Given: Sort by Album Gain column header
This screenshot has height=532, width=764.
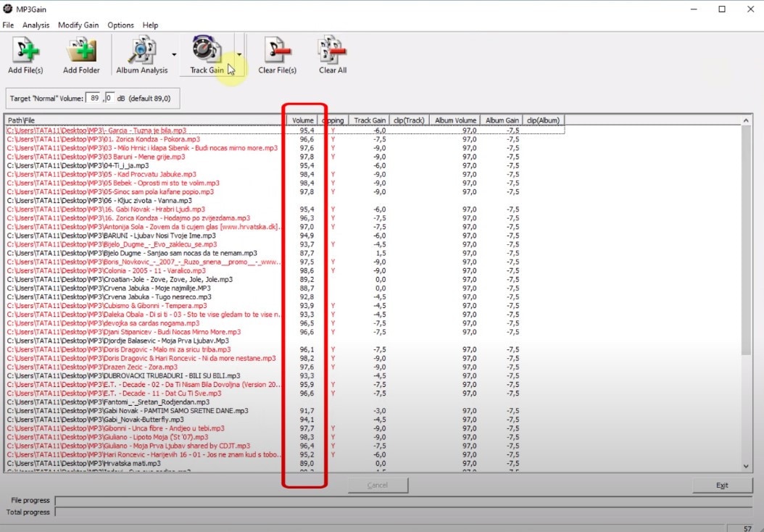Looking at the screenshot, I should coord(502,120).
